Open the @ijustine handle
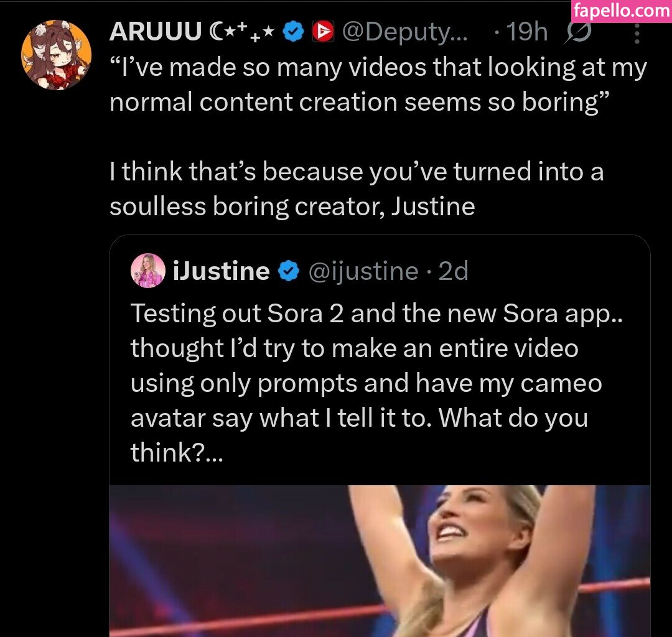This screenshot has height=637, width=672. coord(363,271)
